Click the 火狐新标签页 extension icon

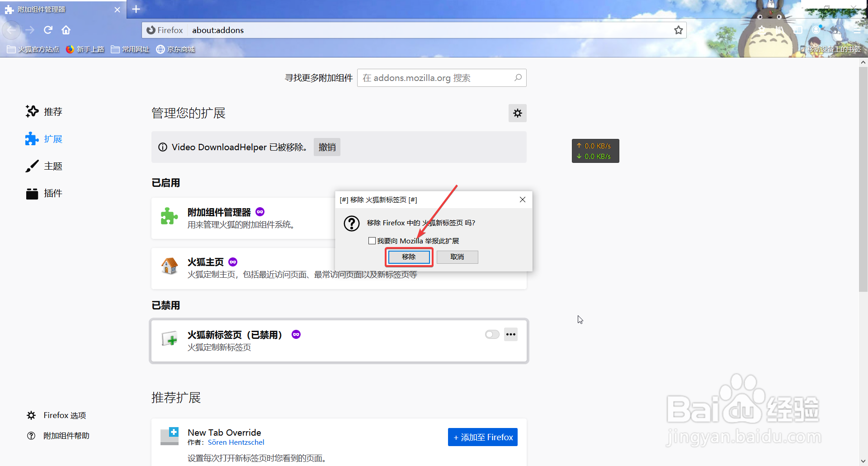[x=170, y=338]
